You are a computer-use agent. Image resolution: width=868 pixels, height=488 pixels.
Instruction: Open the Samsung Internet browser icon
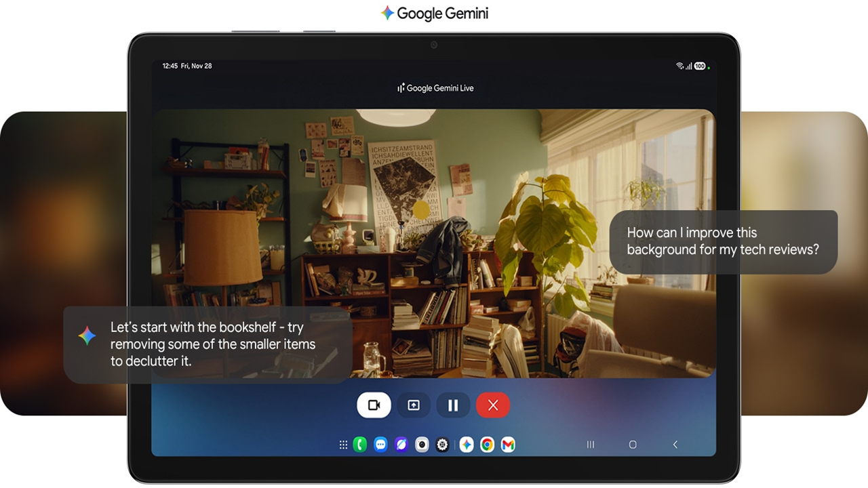(x=401, y=445)
